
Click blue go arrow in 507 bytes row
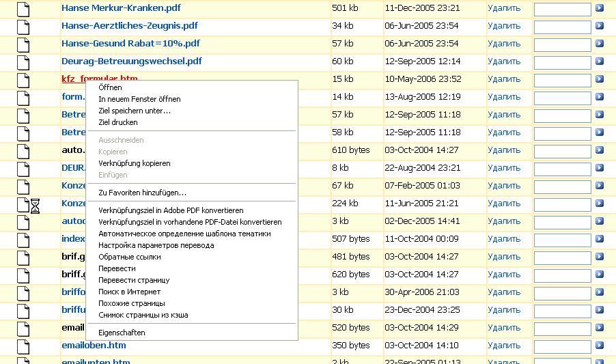point(600,239)
